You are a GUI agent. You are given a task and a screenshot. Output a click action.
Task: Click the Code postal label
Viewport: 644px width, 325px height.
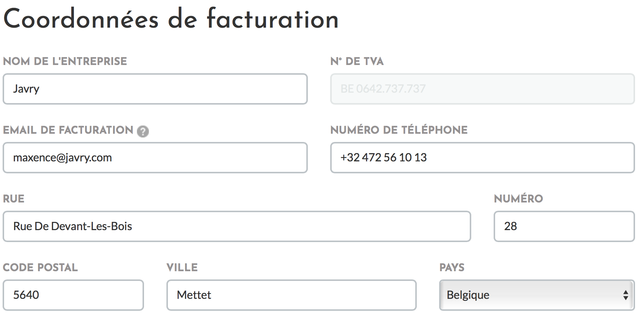40,267
